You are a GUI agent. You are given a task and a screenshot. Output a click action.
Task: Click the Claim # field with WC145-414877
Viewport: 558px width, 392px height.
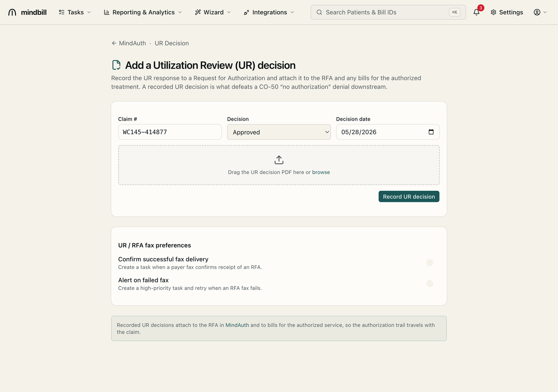pyautogui.click(x=170, y=132)
